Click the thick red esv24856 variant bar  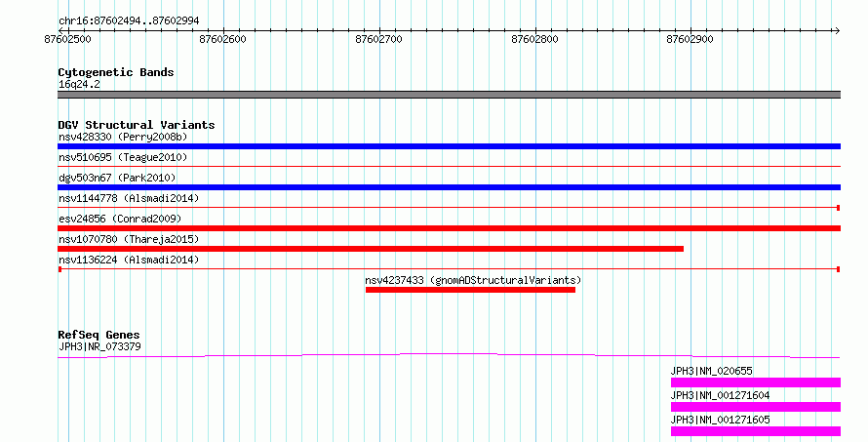(449, 228)
